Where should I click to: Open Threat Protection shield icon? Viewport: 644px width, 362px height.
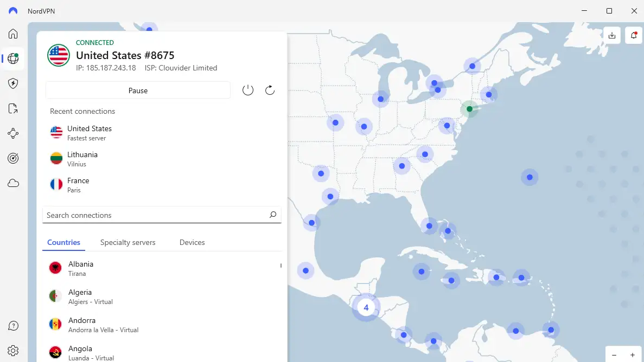[13, 83]
